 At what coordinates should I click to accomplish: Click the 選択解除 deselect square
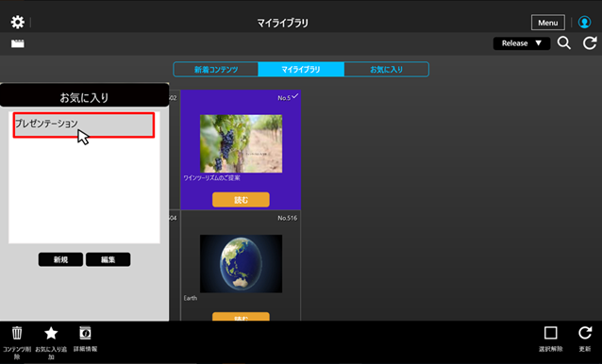550,333
